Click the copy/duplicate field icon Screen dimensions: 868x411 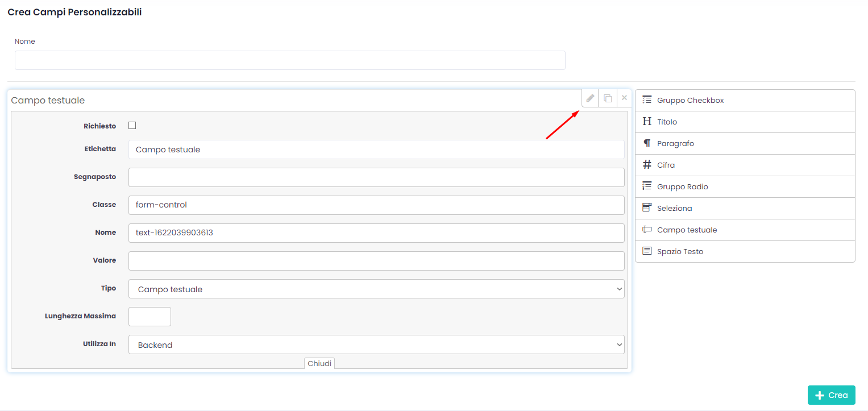coord(608,98)
